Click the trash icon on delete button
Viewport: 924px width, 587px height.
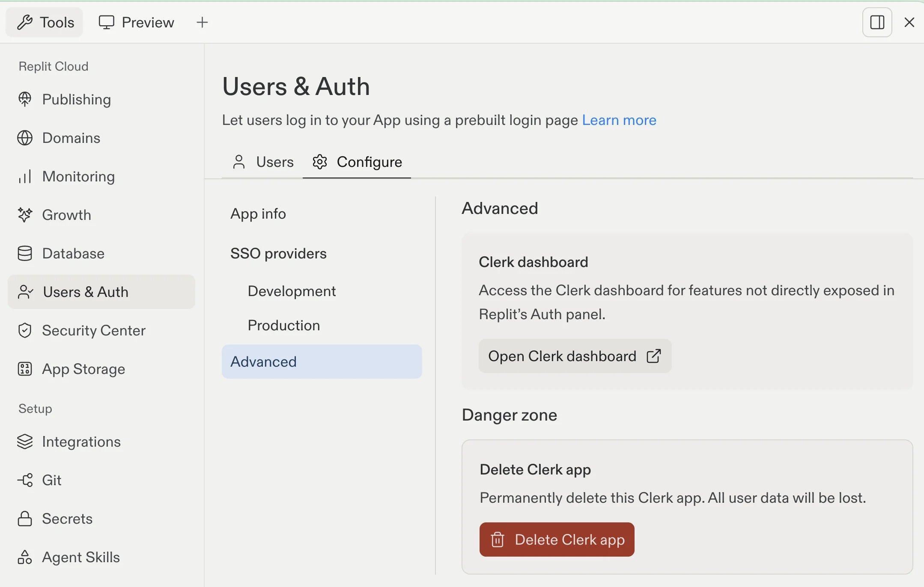coord(498,540)
